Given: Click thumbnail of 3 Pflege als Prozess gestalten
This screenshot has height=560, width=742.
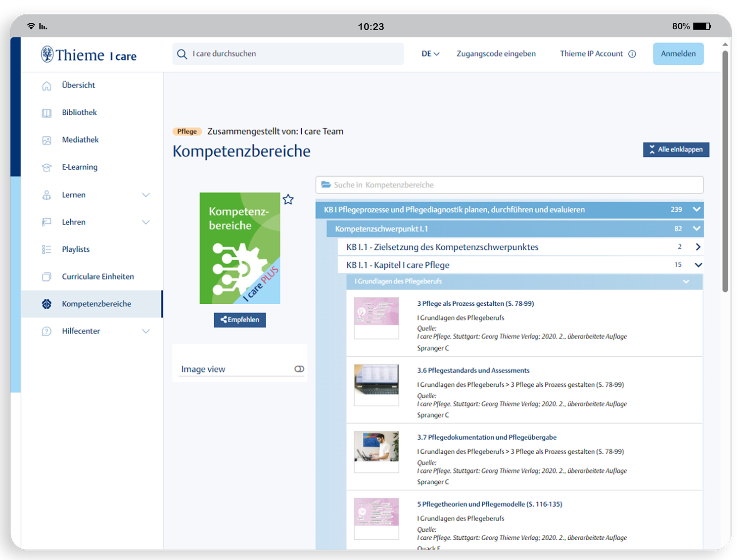Looking at the screenshot, I should coord(376,318).
